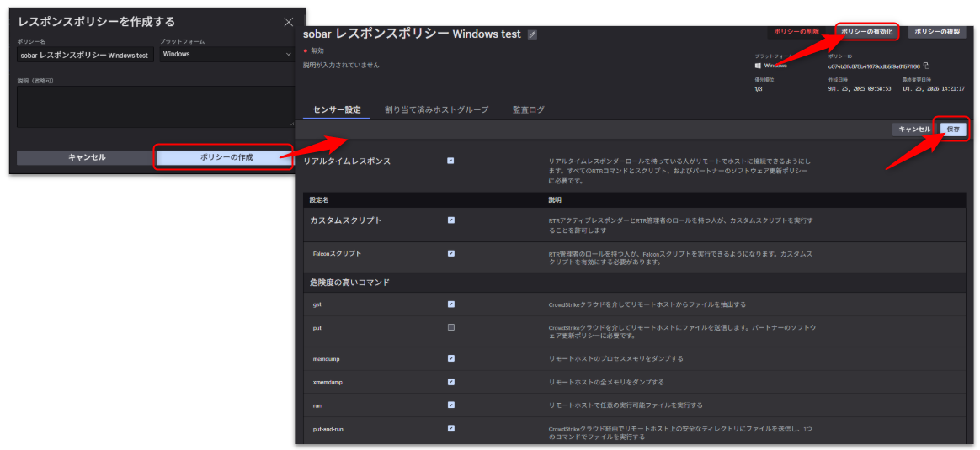Screen dimensions: 980x450
Task: Click the pencil edit icon beside policy title
Action: click(532, 34)
